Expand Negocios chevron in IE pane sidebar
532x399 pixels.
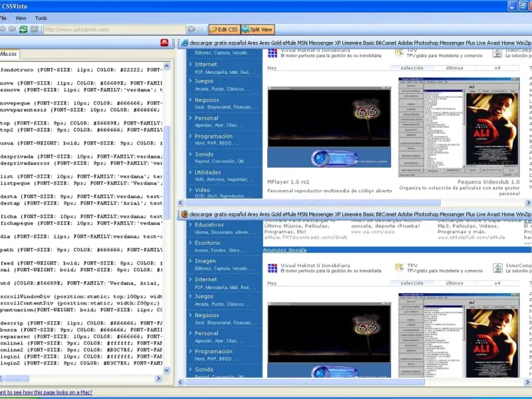tap(190, 99)
